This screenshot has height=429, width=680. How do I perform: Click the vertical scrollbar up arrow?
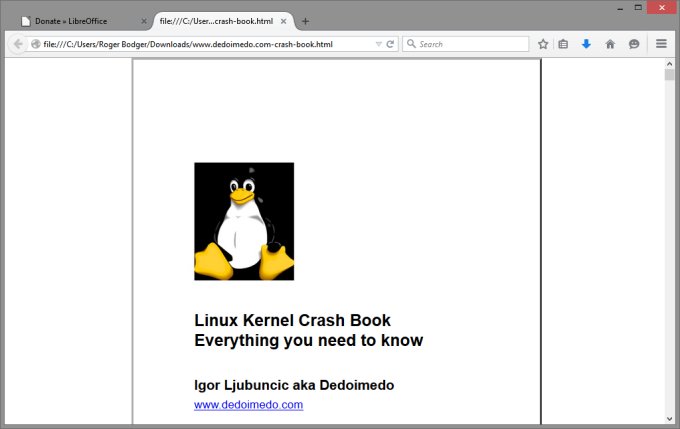(x=670, y=64)
